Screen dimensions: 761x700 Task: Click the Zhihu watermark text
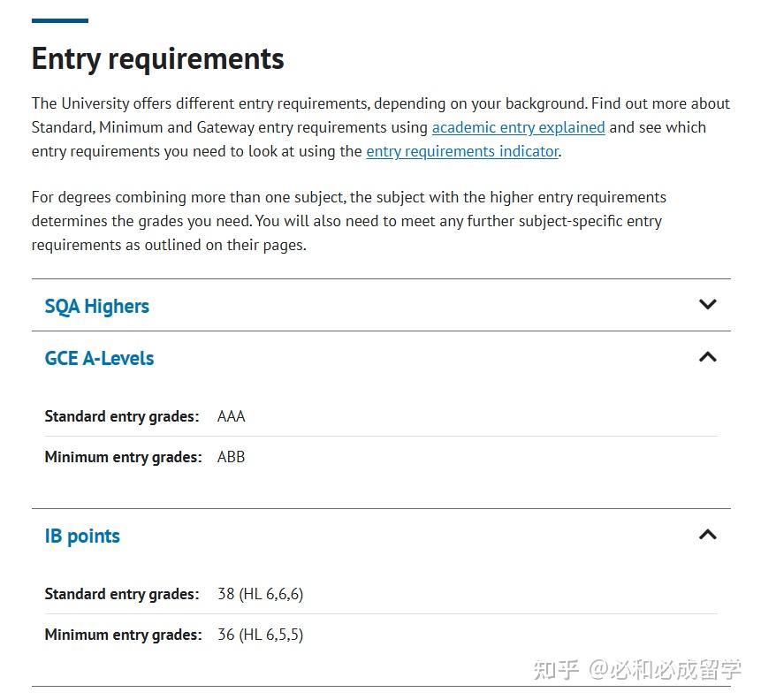[x=637, y=670]
